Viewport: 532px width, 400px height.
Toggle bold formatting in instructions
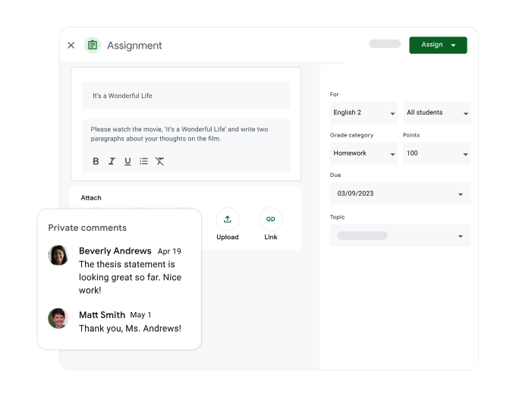pyautogui.click(x=96, y=161)
